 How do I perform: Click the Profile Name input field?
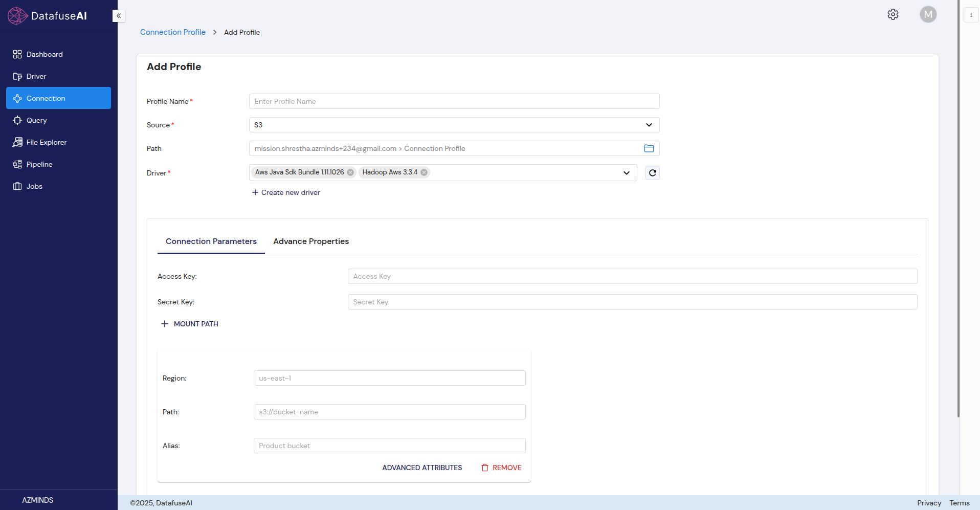(454, 101)
